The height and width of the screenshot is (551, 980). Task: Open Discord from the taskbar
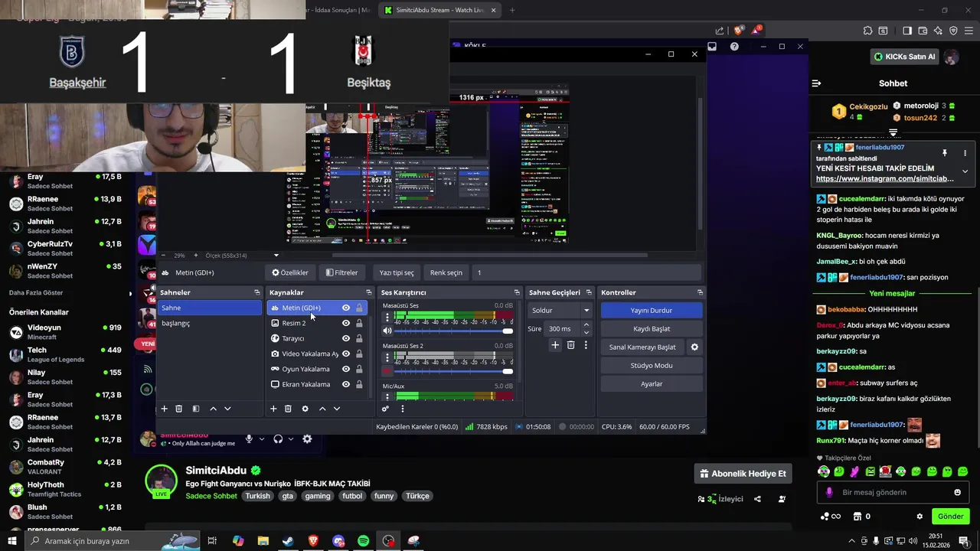click(x=338, y=541)
